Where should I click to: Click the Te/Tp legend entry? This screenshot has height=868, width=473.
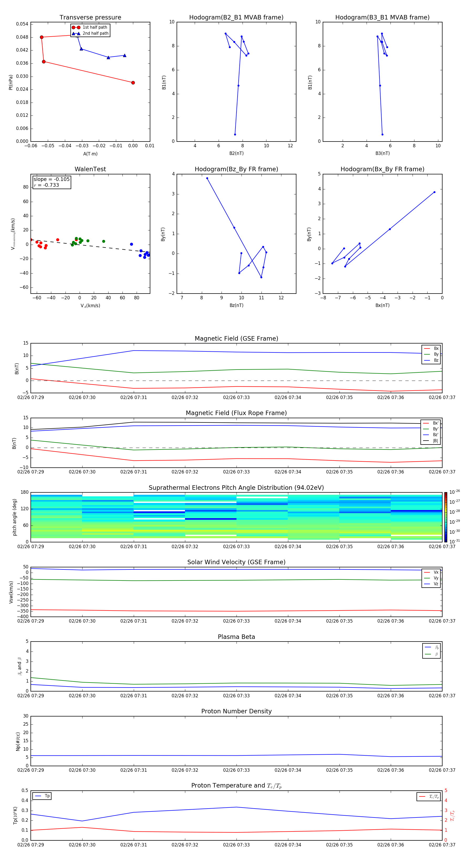click(429, 796)
